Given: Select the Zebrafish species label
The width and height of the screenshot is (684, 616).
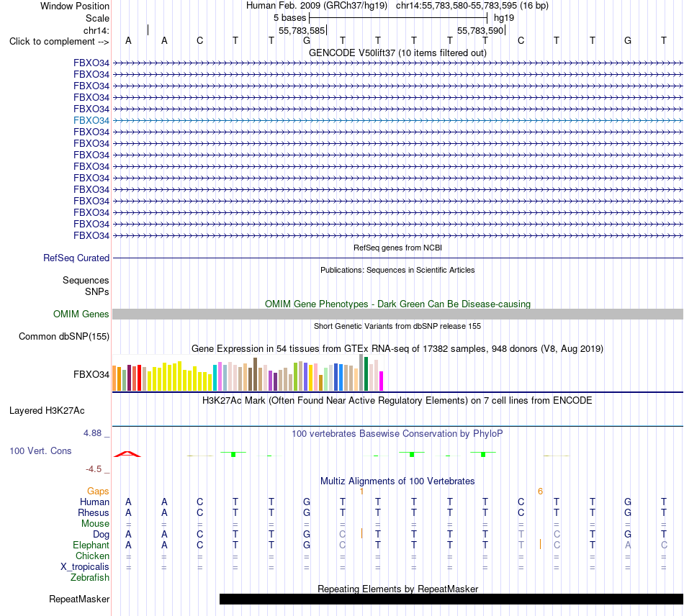Looking at the screenshot, I should coord(89,577).
